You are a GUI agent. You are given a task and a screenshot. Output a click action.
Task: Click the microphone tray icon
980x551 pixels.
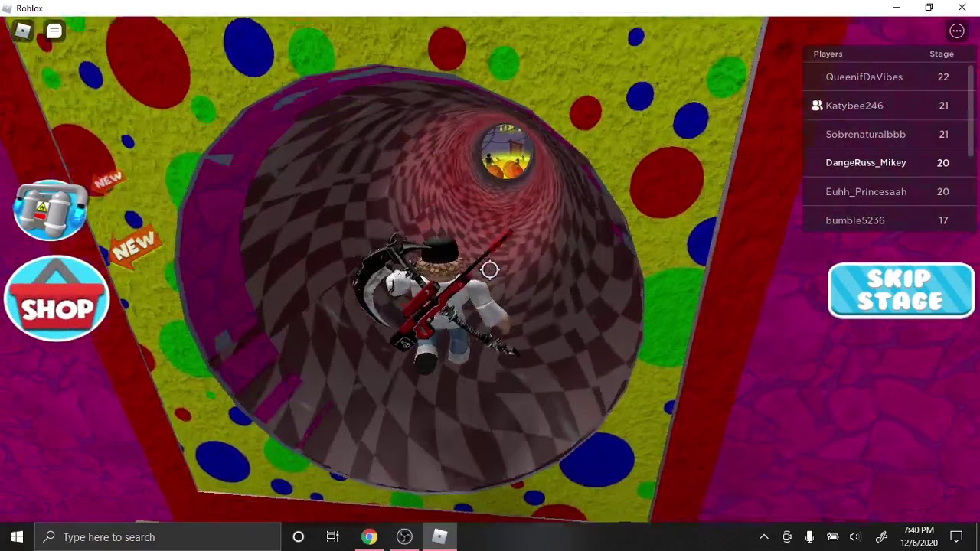(x=809, y=536)
